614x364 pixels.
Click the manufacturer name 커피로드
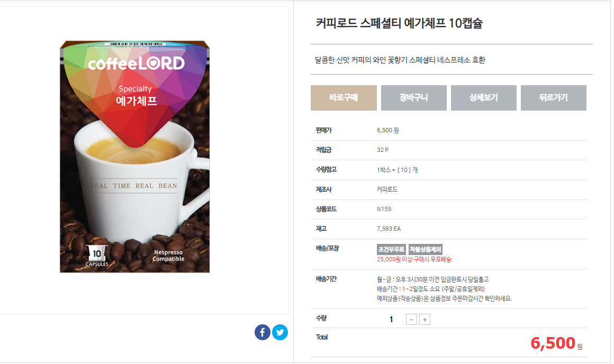pyautogui.click(x=387, y=189)
